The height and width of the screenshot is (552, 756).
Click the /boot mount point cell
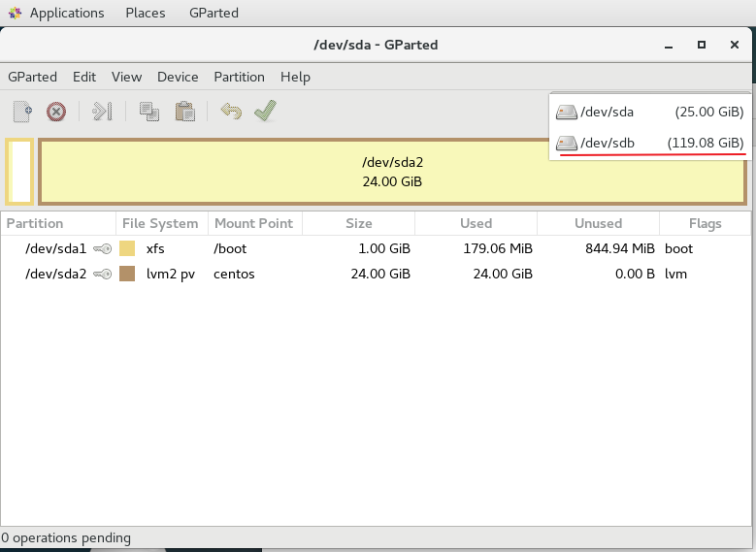(x=230, y=248)
